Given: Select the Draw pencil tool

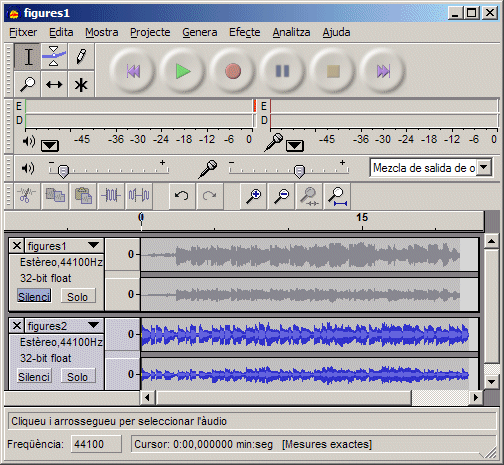Looking at the screenshot, I should pos(81,57).
